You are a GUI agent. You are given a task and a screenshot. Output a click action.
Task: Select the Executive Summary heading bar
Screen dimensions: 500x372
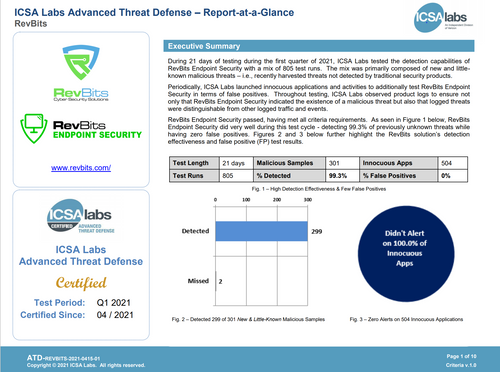click(x=319, y=46)
